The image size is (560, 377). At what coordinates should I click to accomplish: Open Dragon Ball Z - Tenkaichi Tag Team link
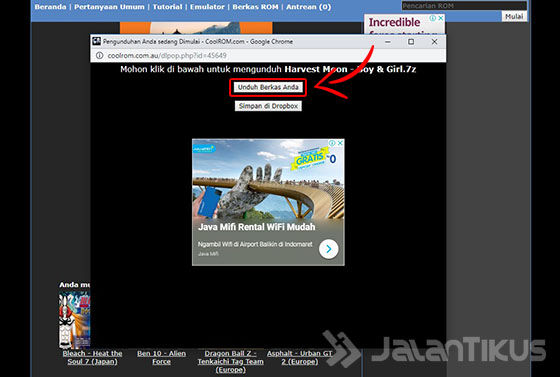pos(230,362)
